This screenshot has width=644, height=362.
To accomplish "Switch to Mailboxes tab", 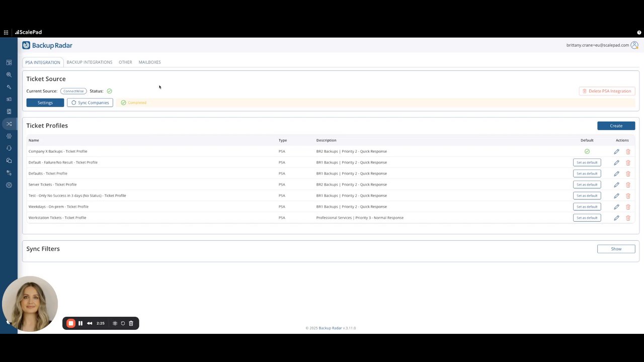I will (x=149, y=62).
